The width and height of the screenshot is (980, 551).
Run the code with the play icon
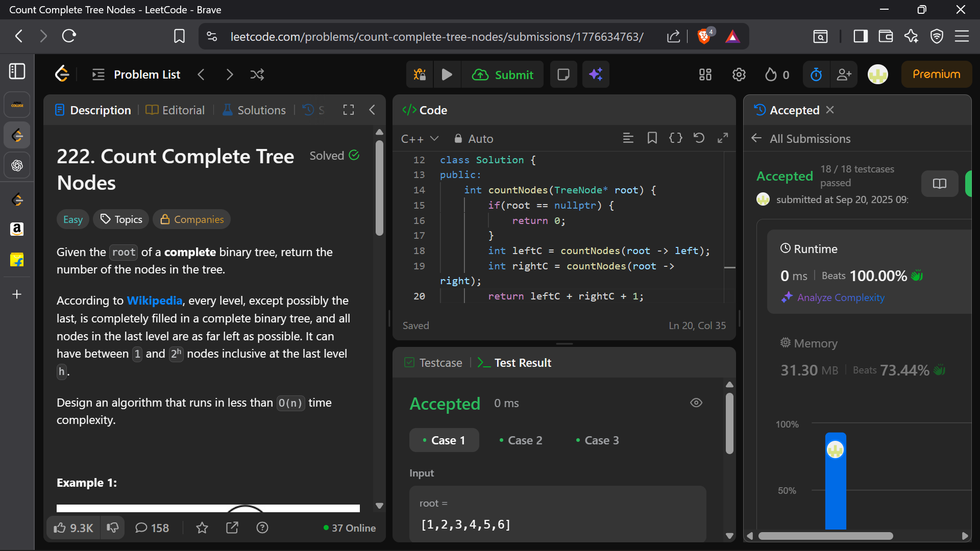(x=447, y=75)
